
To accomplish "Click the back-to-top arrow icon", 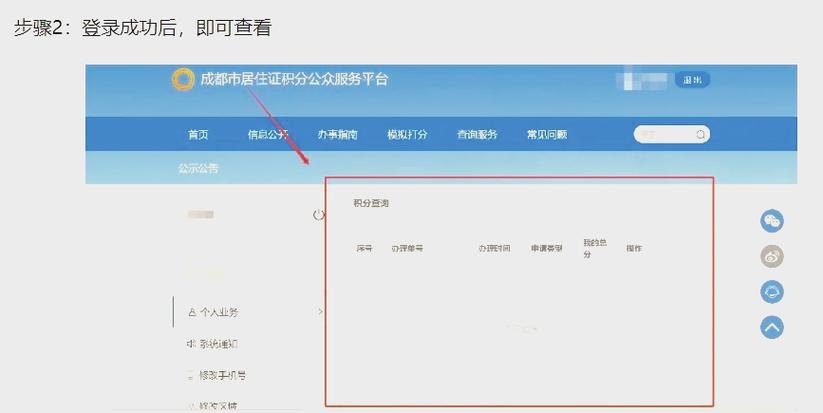I will coord(772,327).
